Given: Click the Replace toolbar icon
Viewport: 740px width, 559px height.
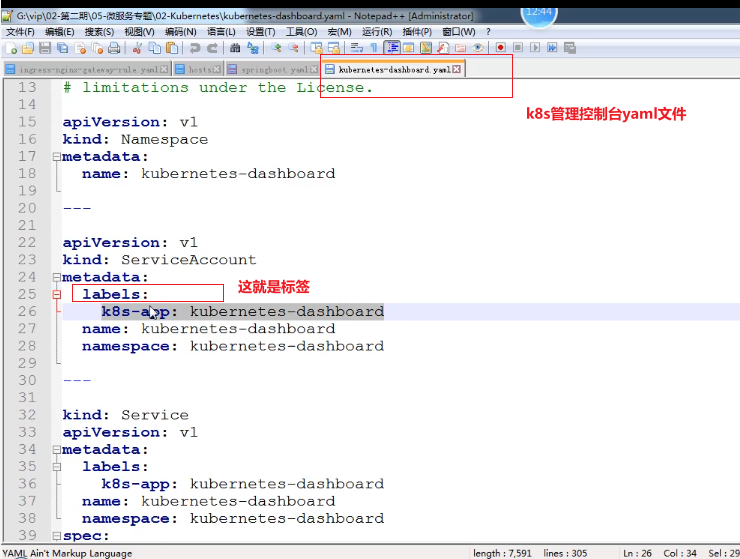Looking at the screenshot, I should point(253,48).
